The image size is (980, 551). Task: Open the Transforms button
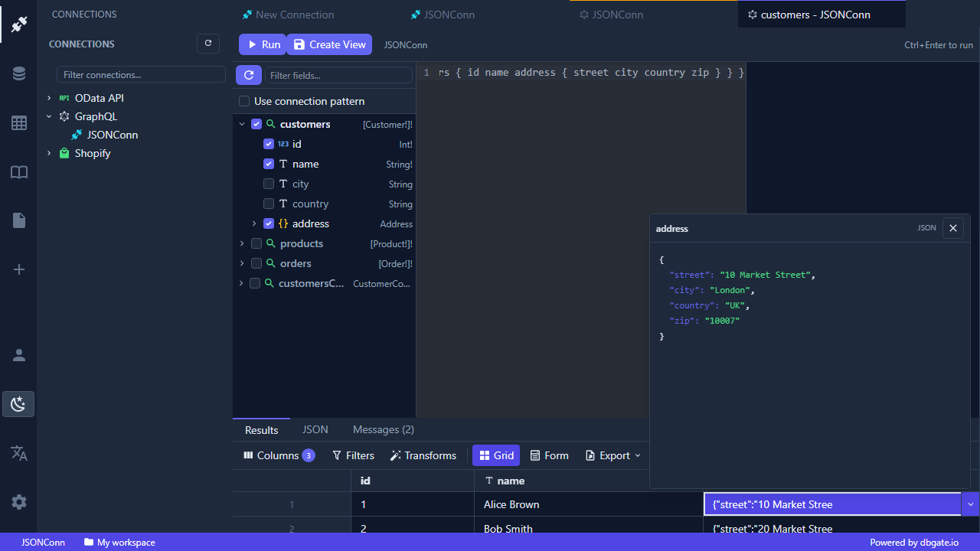pyautogui.click(x=423, y=455)
